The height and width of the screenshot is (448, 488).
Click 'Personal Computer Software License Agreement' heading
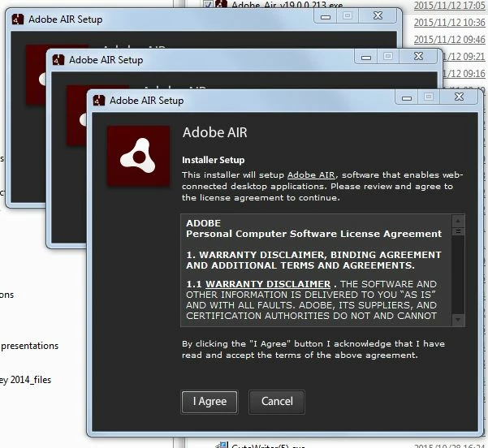(x=313, y=234)
